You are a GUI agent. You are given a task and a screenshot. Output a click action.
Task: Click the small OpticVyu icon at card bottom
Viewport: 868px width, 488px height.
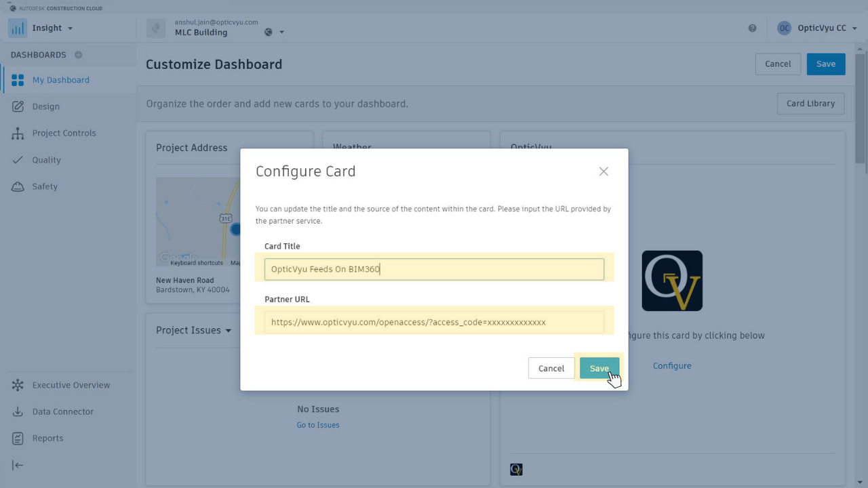516,469
